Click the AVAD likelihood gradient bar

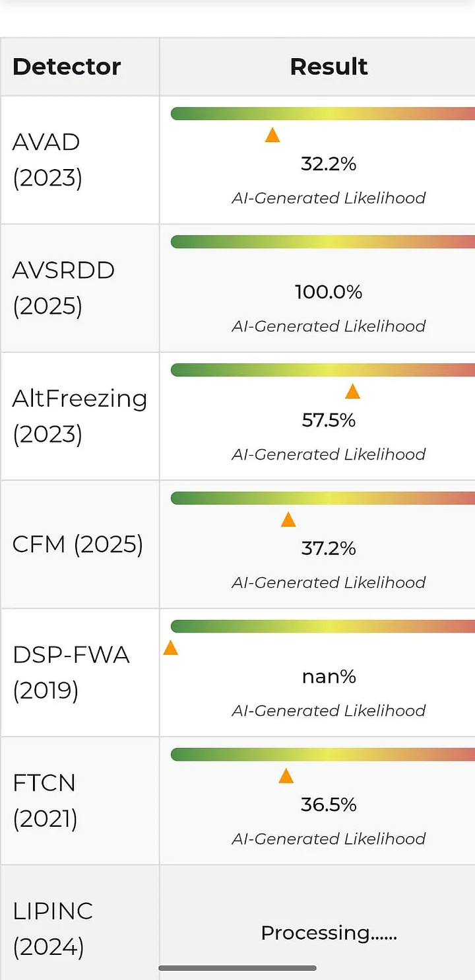point(323,114)
